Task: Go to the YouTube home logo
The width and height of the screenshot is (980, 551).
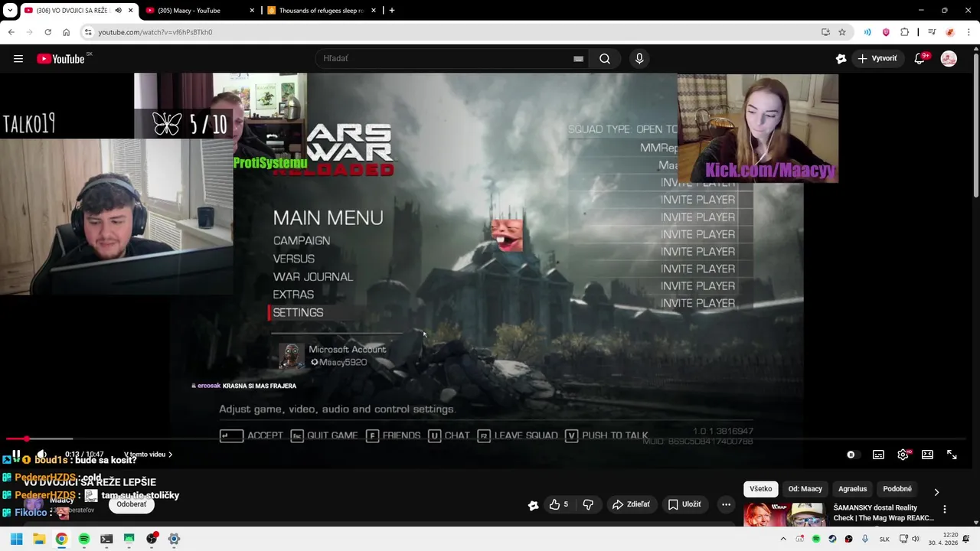Action: [x=60, y=59]
